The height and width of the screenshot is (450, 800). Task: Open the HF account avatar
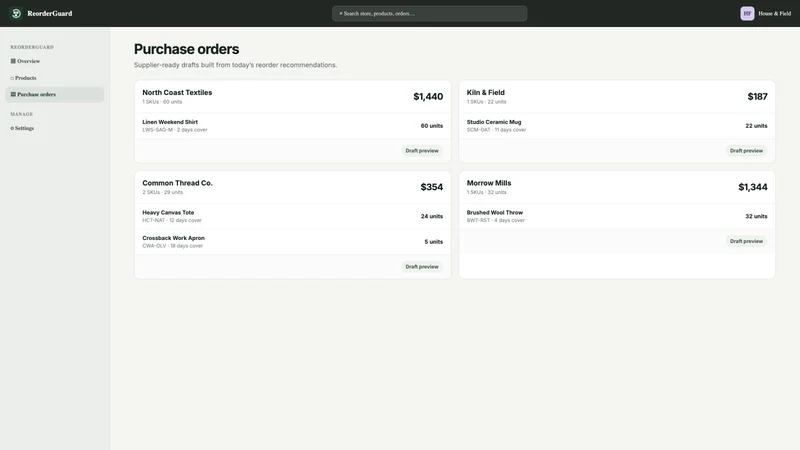(747, 13)
